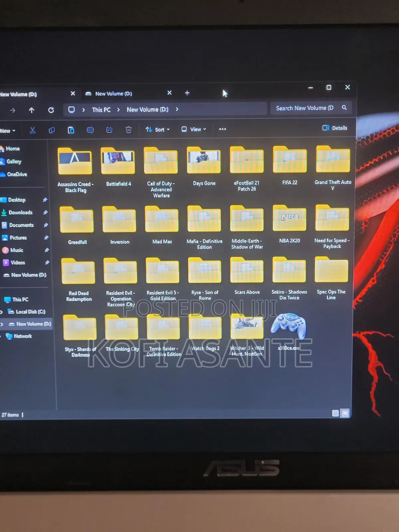Open Network in navigation pane
The image size is (399, 532).
[19, 336]
